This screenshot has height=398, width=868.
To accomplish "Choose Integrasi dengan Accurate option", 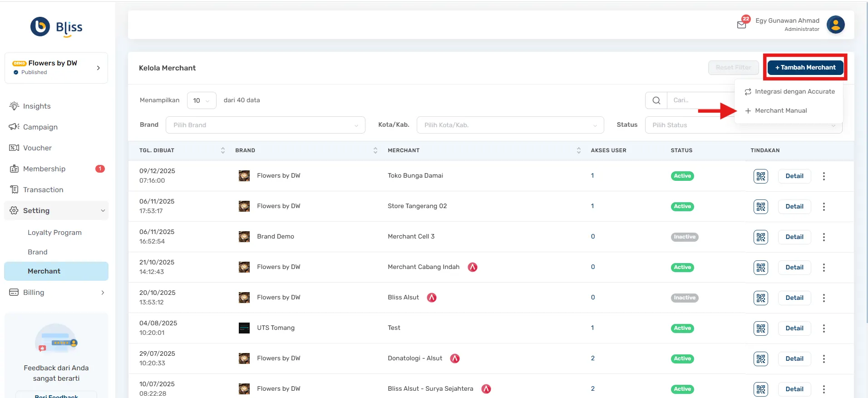I will pos(794,92).
